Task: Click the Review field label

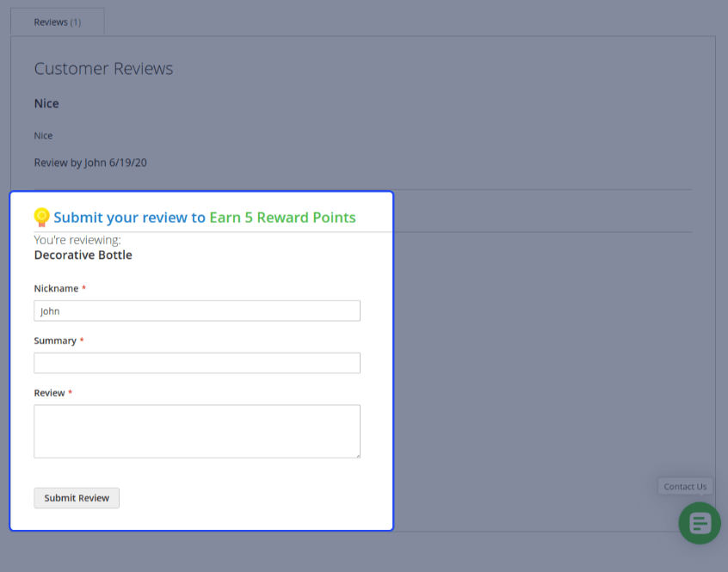Action: point(49,393)
